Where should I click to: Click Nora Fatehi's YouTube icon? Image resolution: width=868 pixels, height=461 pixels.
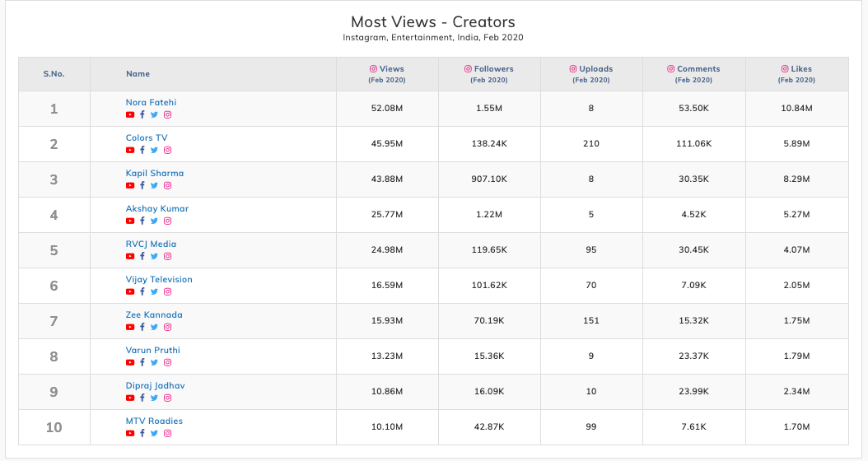130,115
